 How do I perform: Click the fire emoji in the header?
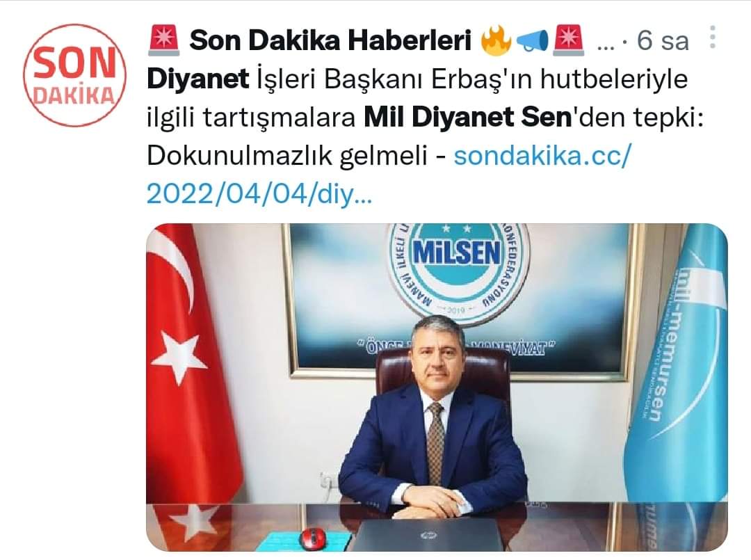click(495, 40)
